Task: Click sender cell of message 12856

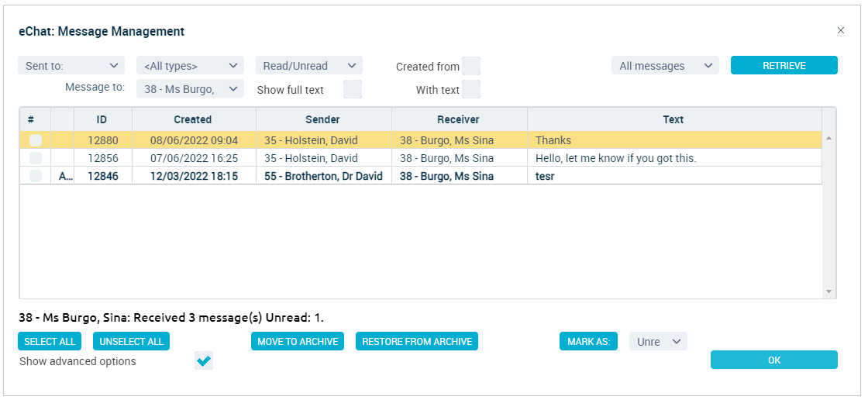Action: click(324, 158)
